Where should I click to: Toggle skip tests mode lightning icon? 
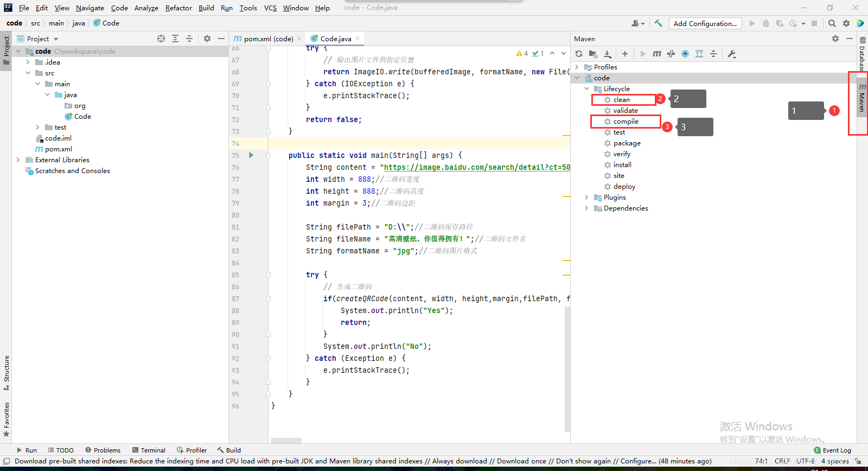coord(685,54)
